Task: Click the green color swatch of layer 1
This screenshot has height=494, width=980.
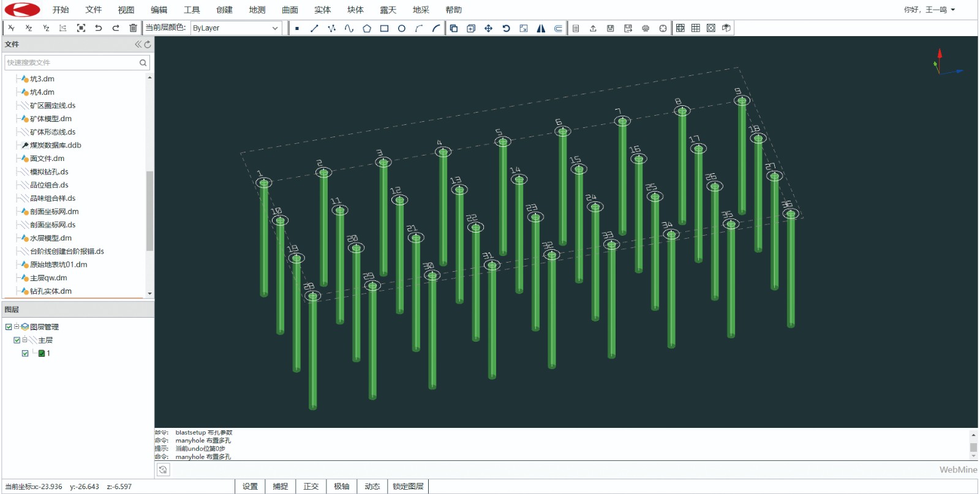Action: coord(42,353)
